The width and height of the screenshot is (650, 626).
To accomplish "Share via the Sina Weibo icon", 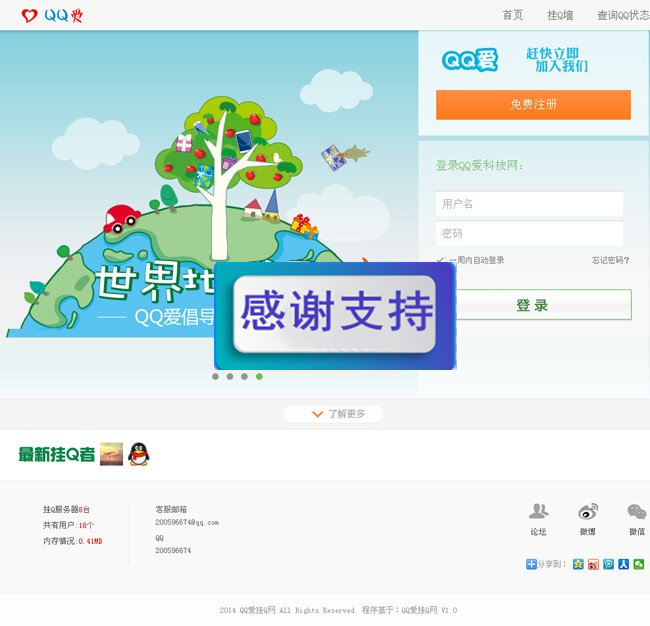I will (x=593, y=564).
